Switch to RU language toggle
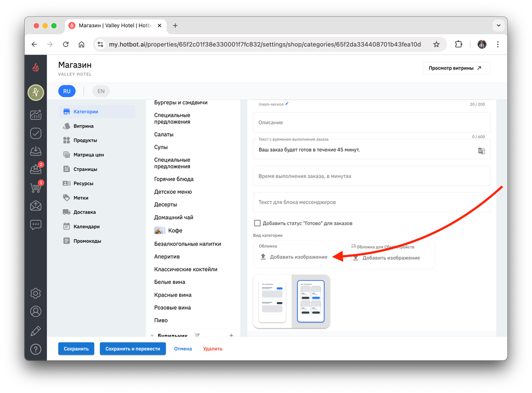Viewport: 532px width, 393px height. (x=67, y=91)
